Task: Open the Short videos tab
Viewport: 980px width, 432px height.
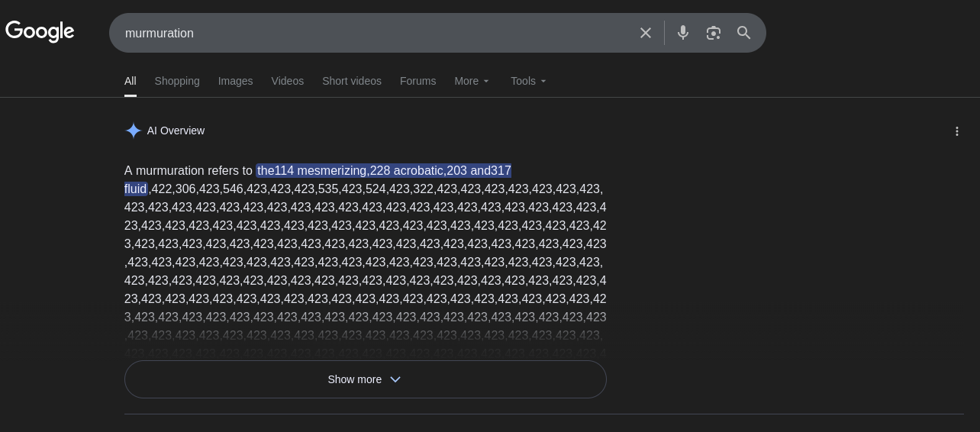Action: pyautogui.click(x=352, y=81)
